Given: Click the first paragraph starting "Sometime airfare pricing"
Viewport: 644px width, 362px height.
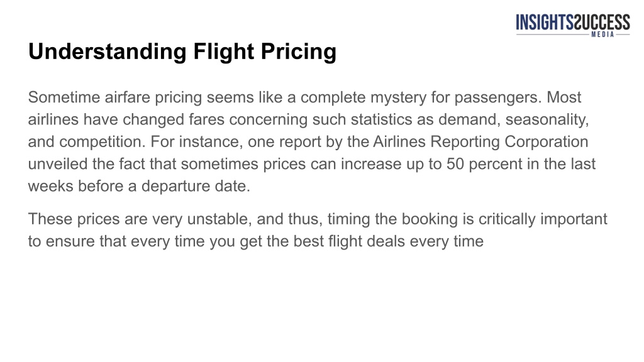Looking at the screenshot, I should (x=312, y=141).
